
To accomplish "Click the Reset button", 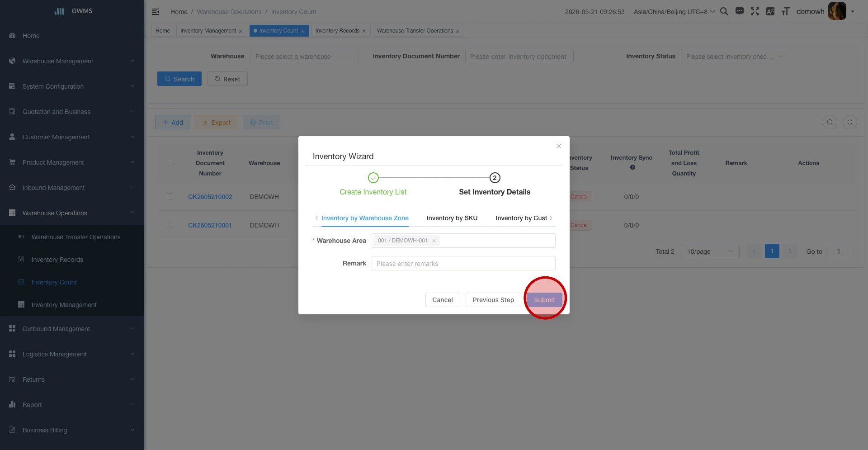I will coord(227,79).
